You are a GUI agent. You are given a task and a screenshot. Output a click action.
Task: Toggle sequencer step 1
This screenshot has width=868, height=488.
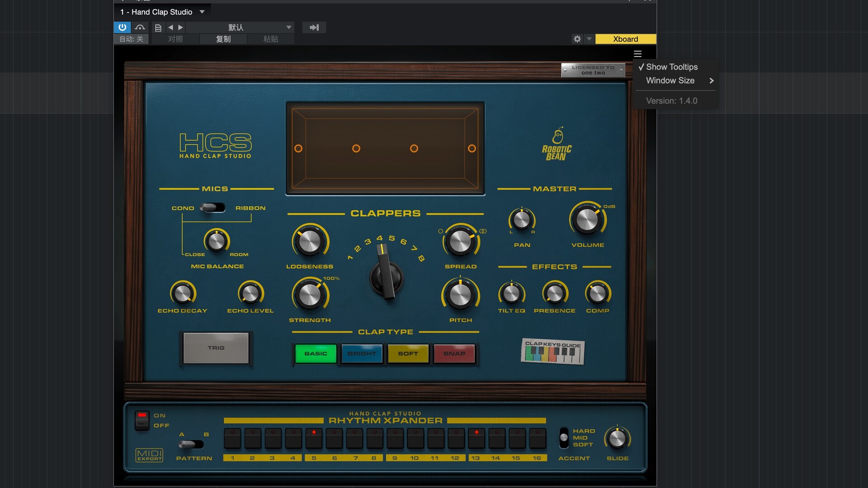tap(232, 439)
